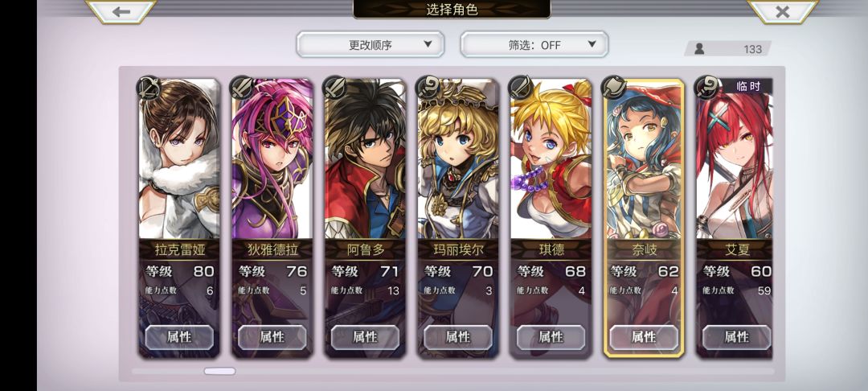Click the sword icon on 狄雅德拉's card
The image size is (868, 391).
click(x=242, y=88)
